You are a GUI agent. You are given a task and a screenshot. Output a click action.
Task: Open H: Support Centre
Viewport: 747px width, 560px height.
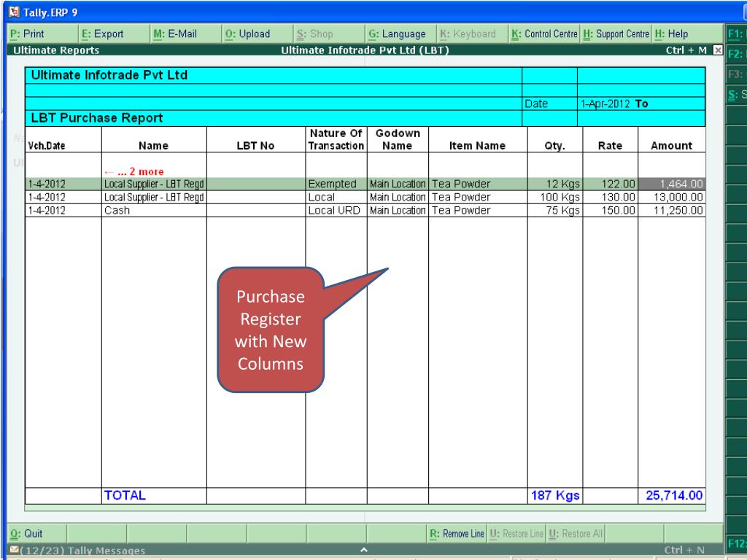(x=616, y=34)
